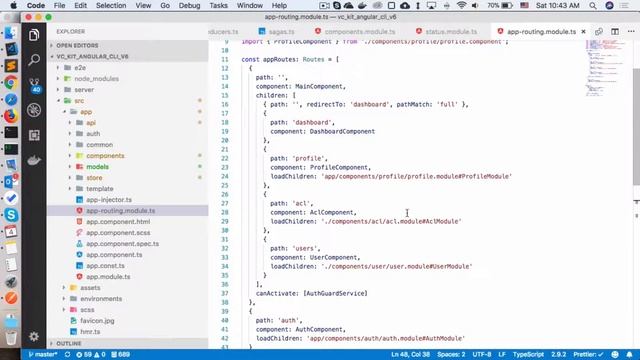Open the Tasks menu

point(218,6)
